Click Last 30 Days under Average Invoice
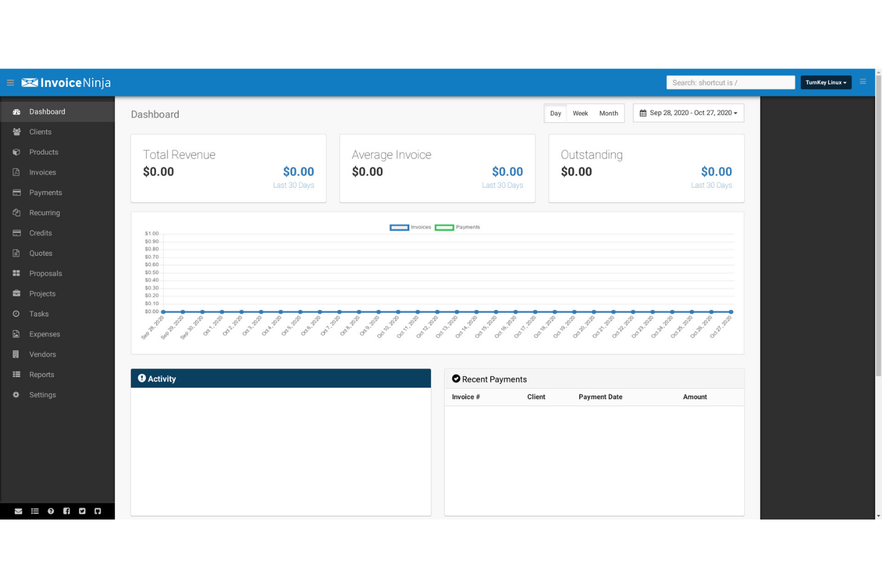The width and height of the screenshot is (882, 588). coord(502,185)
